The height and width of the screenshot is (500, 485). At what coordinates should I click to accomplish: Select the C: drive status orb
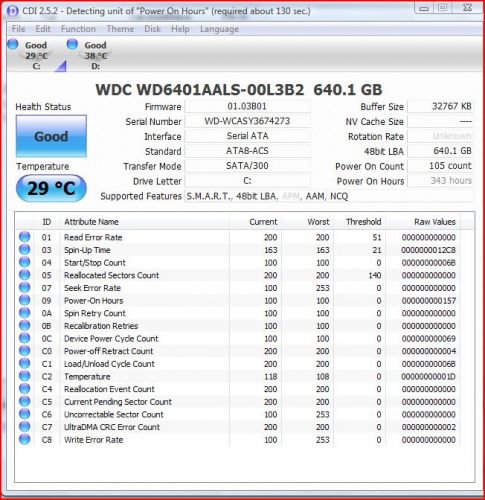(x=13, y=44)
